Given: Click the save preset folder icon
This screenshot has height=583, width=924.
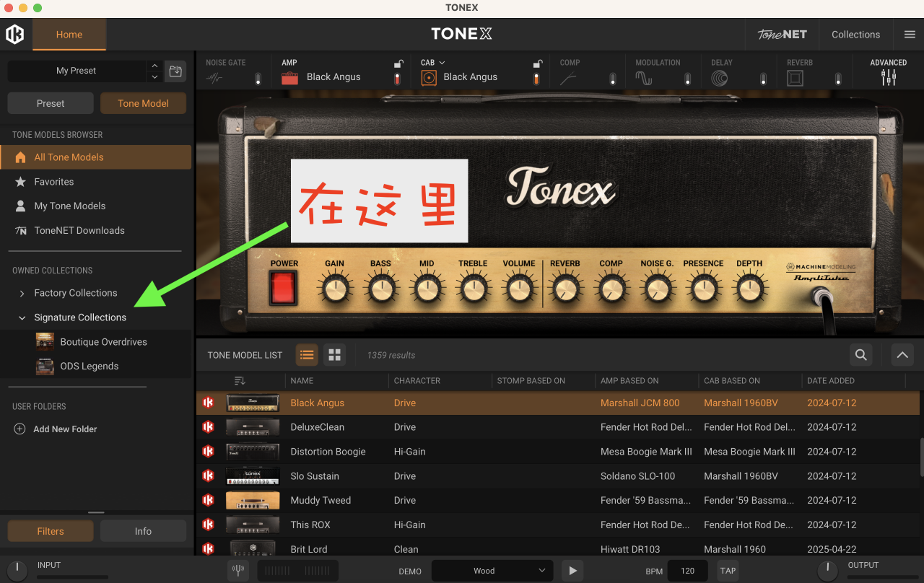Looking at the screenshot, I should pyautogui.click(x=175, y=71).
